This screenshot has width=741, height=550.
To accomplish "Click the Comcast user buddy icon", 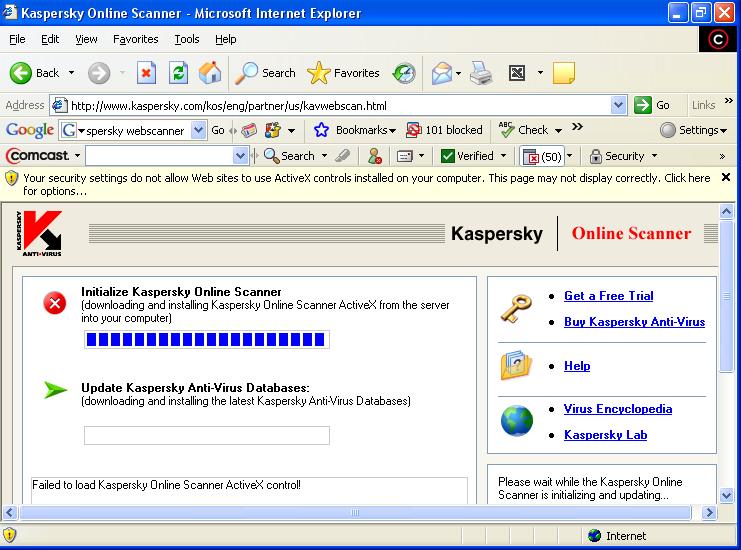I will click(x=375, y=155).
